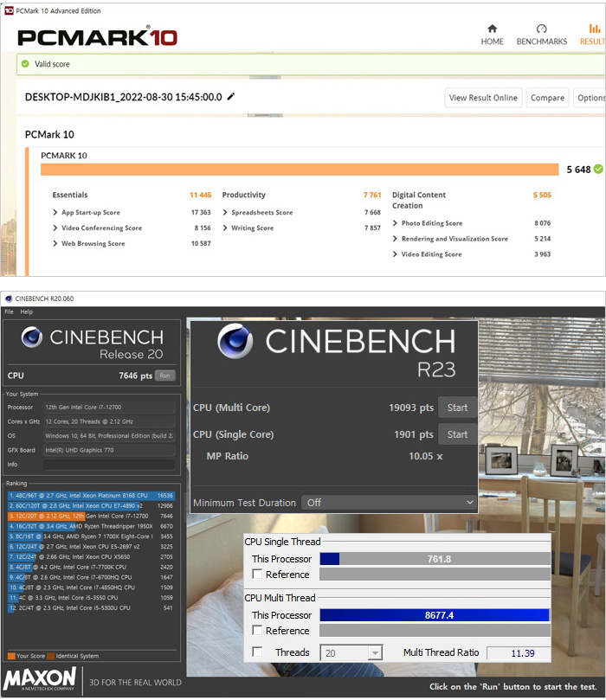Screen dimensions: 606x700
Task: Click the Options button in PCMark
Action: click(x=590, y=98)
